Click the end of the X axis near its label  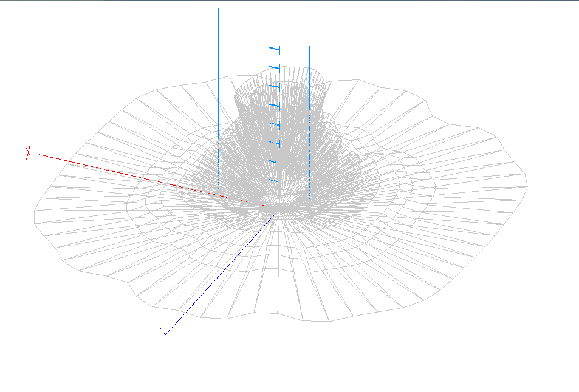(x=41, y=155)
